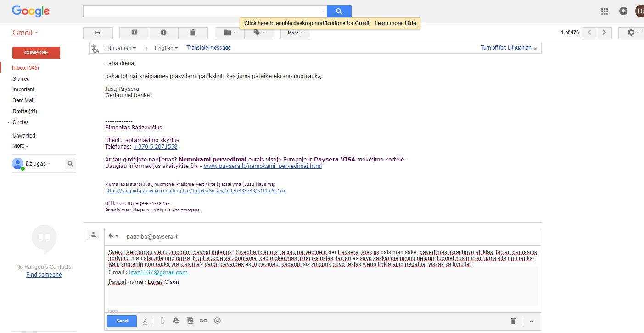Image resolution: width=644 pixels, height=333 pixels.
Task: Report this message as spam
Action: point(163,33)
